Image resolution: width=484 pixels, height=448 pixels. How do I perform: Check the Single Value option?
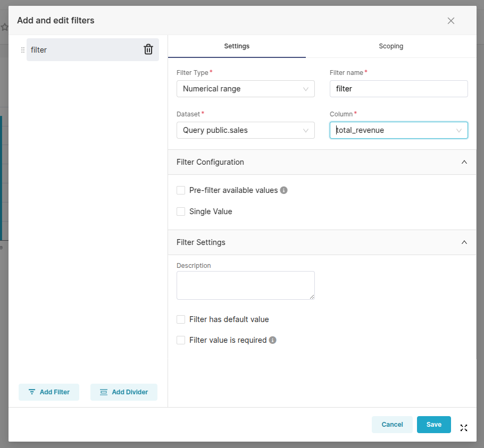[181, 212]
